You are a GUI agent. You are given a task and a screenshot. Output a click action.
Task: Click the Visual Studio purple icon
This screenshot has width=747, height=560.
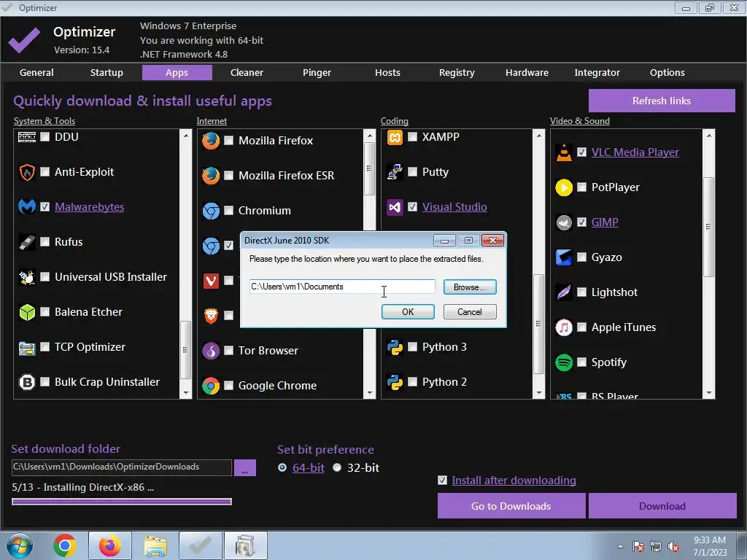pyautogui.click(x=395, y=206)
